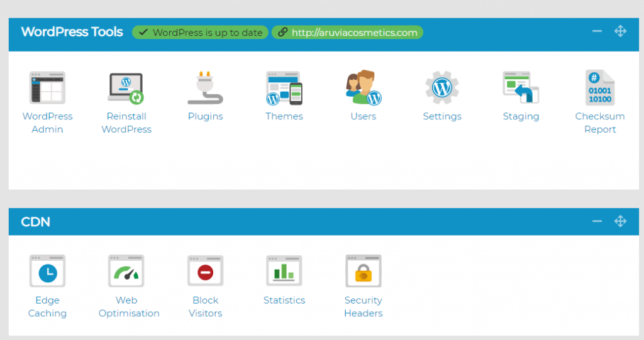Click the Staging text label

coord(521,116)
